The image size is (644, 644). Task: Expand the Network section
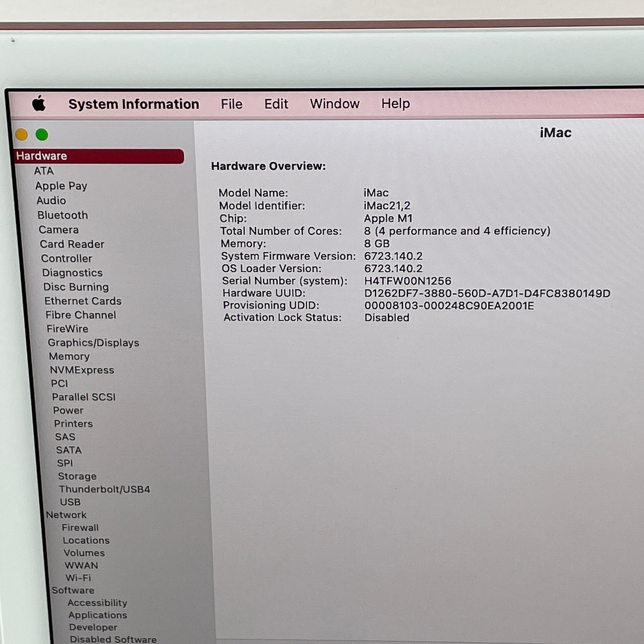[67, 515]
